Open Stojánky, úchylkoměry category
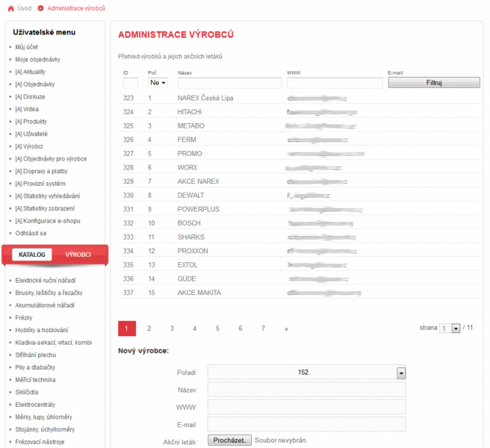 [x=45, y=429]
